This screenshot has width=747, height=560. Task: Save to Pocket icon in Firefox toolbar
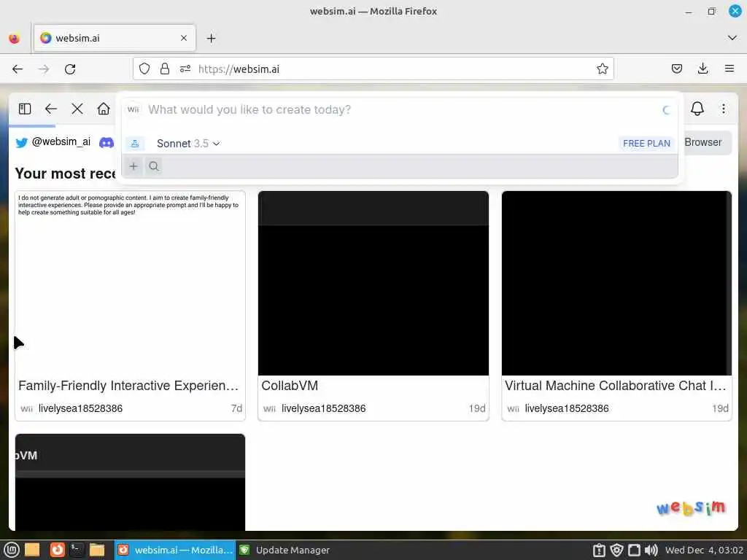pyautogui.click(x=676, y=69)
